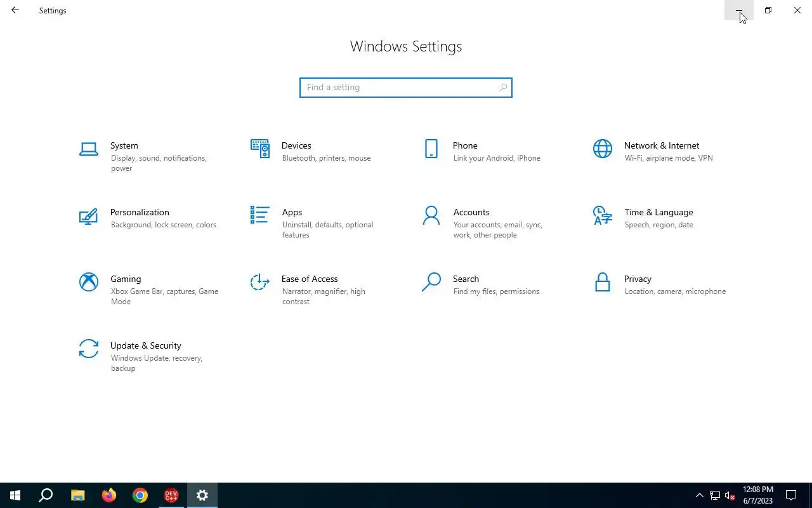Open the Devices category label
This screenshot has width=812, height=508.
296,145
